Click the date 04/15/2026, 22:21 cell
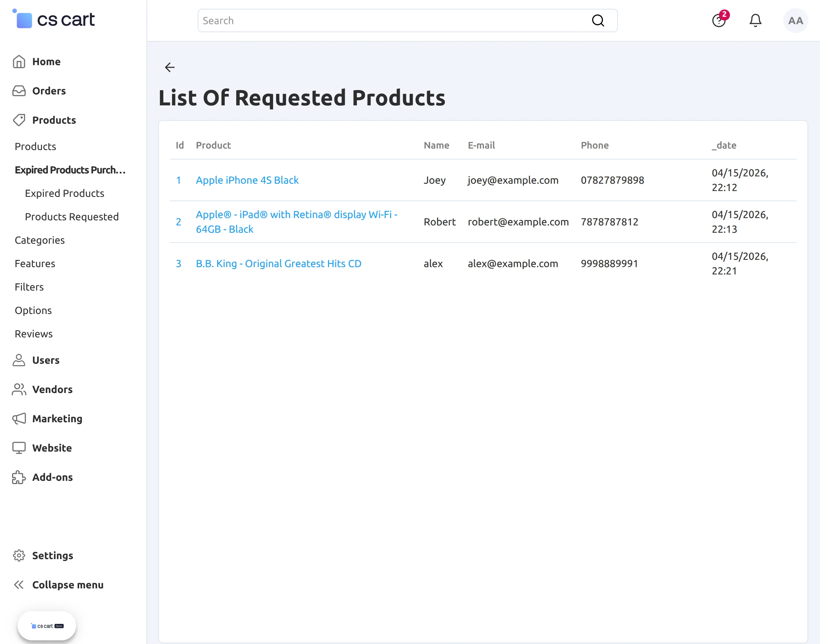This screenshot has width=820, height=644. [x=740, y=263]
